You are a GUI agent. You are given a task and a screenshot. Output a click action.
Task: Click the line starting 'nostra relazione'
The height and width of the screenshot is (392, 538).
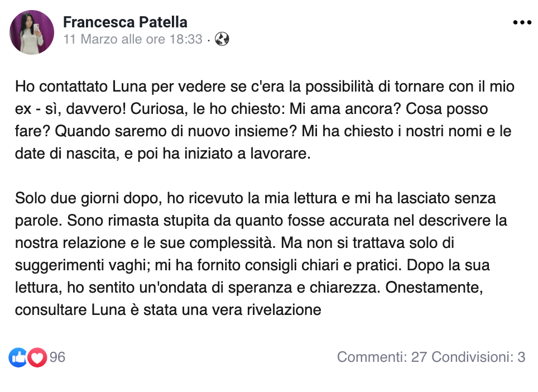coord(235,243)
